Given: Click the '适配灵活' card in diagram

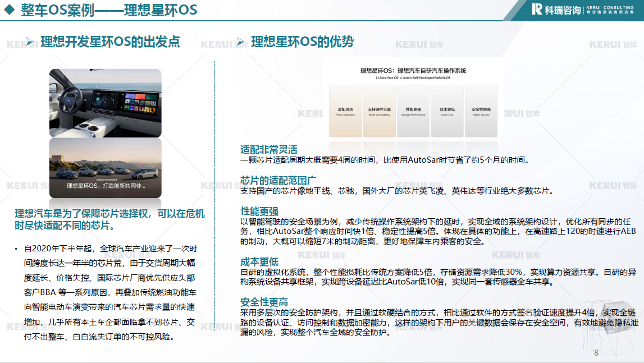Looking at the screenshot, I should pyautogui.click(x=345, y=111).
